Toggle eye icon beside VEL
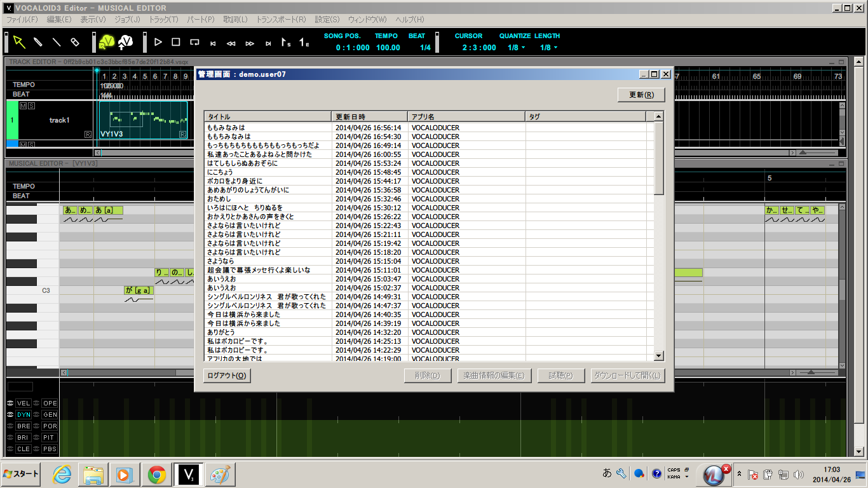The width and height of the screenshot is (868, 488). point(10,403)
